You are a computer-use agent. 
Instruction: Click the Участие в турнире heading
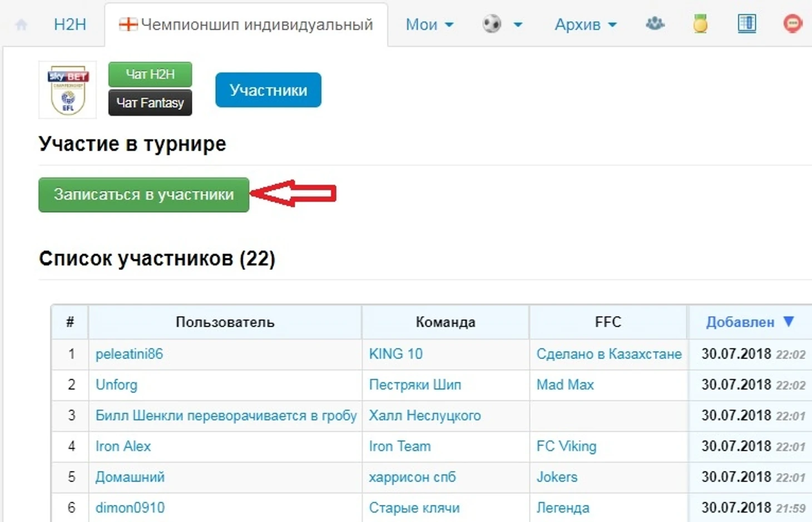132,144
